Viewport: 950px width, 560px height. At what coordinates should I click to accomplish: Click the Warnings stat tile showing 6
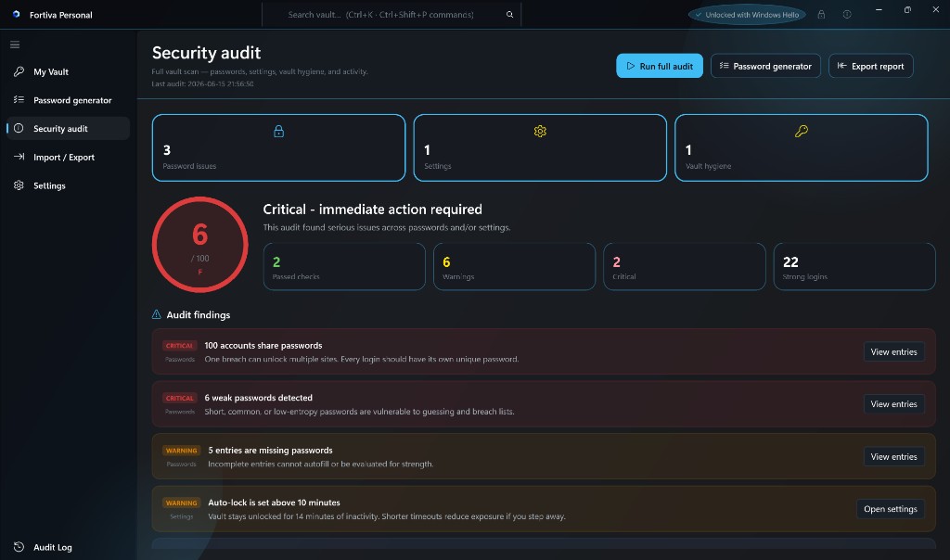click(514, 266)
